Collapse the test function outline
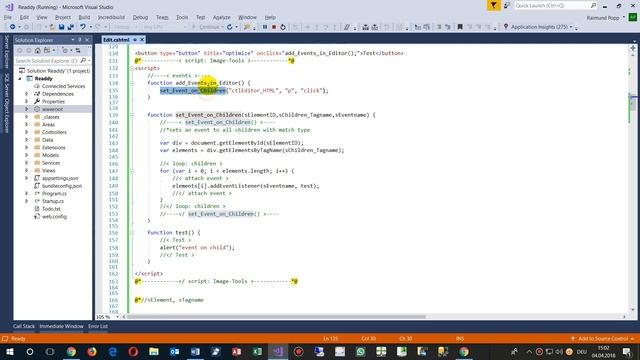This screenshot has width=640, height=360. point(132,233)
